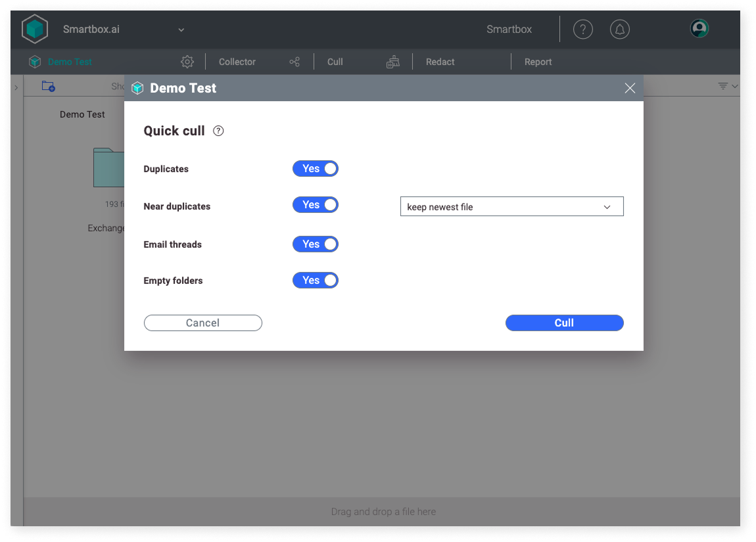Cancel the Quick cull dialog

(x=202, y=323)
